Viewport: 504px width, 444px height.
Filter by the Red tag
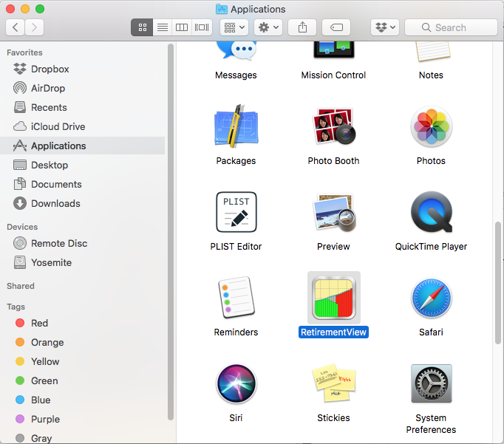(83, 323)
